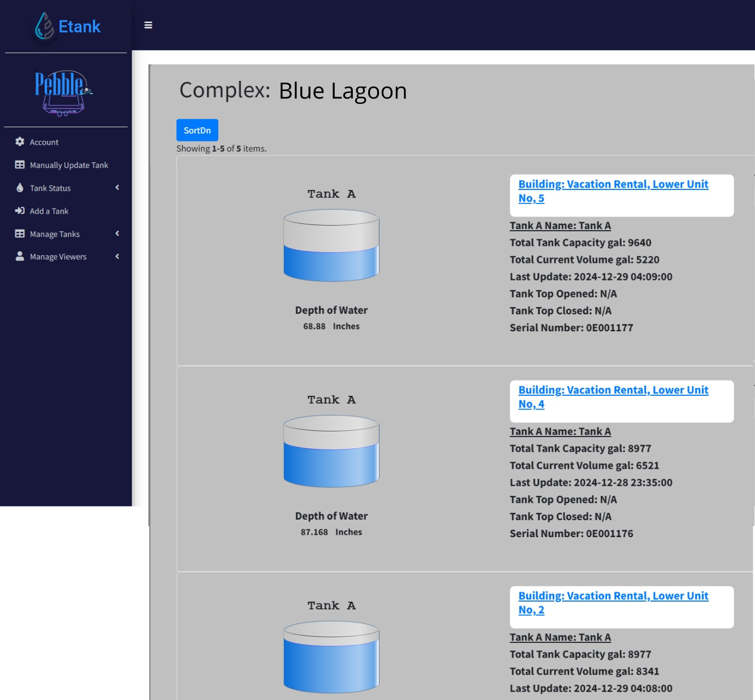Click the tank graphic in Unit No, 2 card
The image size is (755, 700).
(x=331, y=657)
